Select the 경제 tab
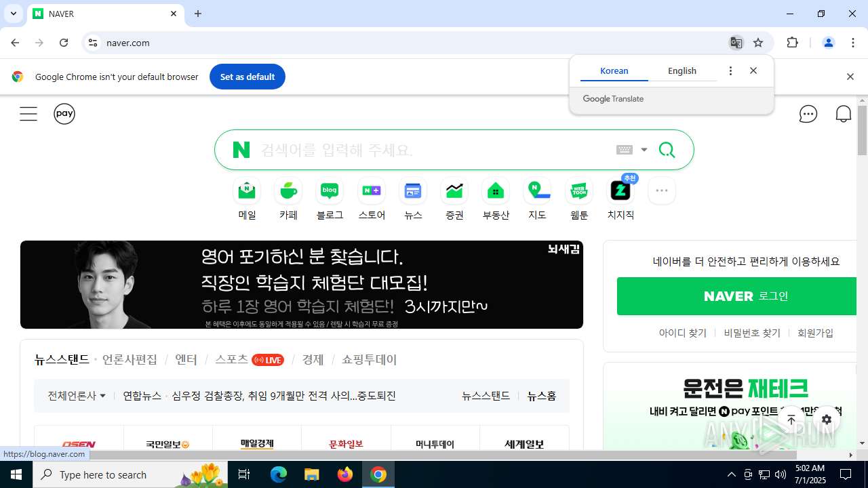 click(x=313, y=360)
